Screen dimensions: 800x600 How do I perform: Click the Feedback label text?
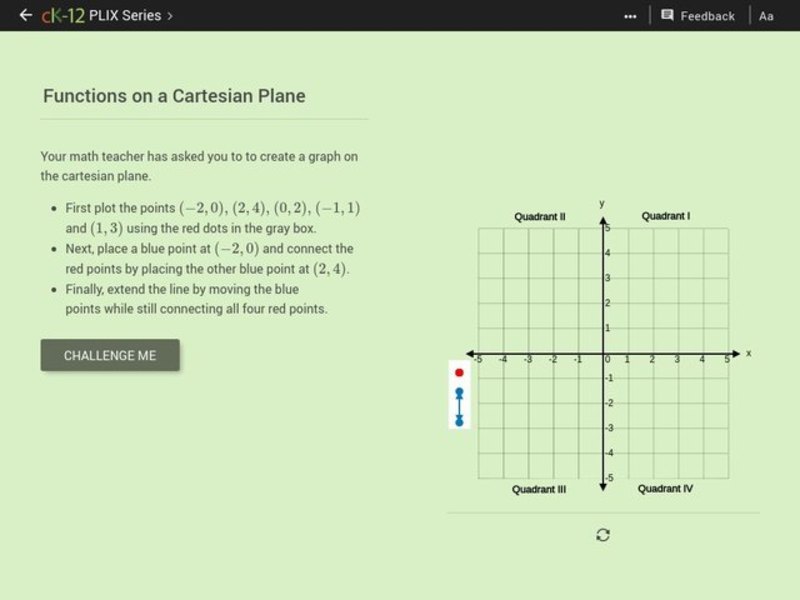point(708,16)
